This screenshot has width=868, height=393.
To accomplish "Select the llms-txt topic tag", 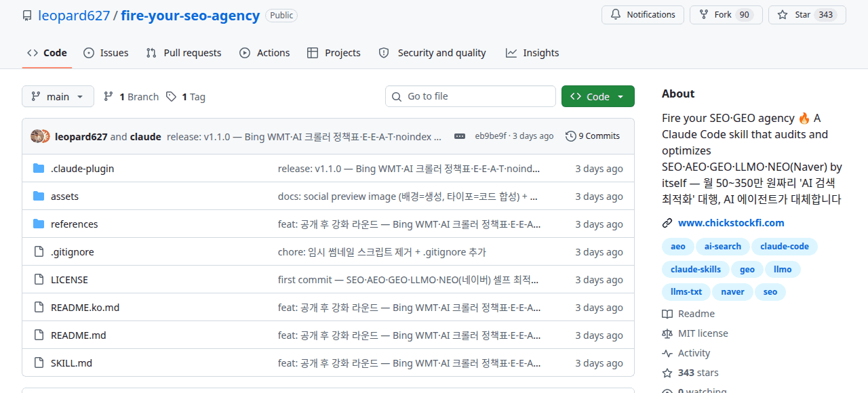I will tap(686, 292).
